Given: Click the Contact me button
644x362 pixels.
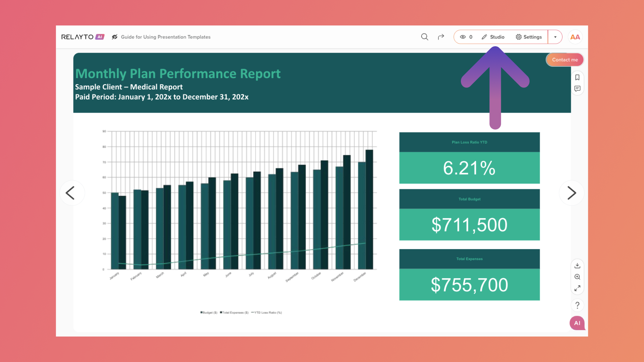Looking at the screenshot, I should 565,60.
